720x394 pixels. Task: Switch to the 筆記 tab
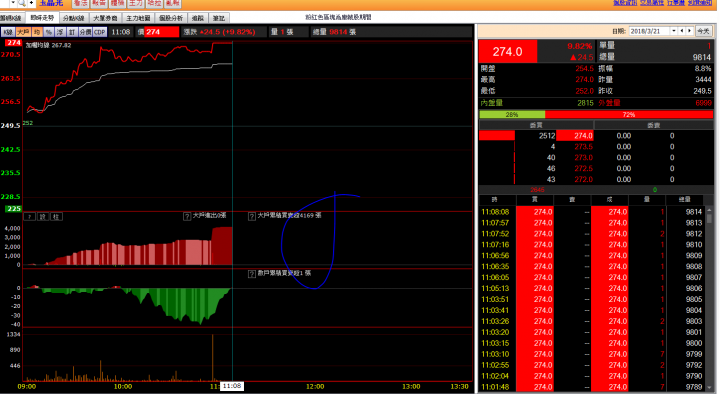219,18
